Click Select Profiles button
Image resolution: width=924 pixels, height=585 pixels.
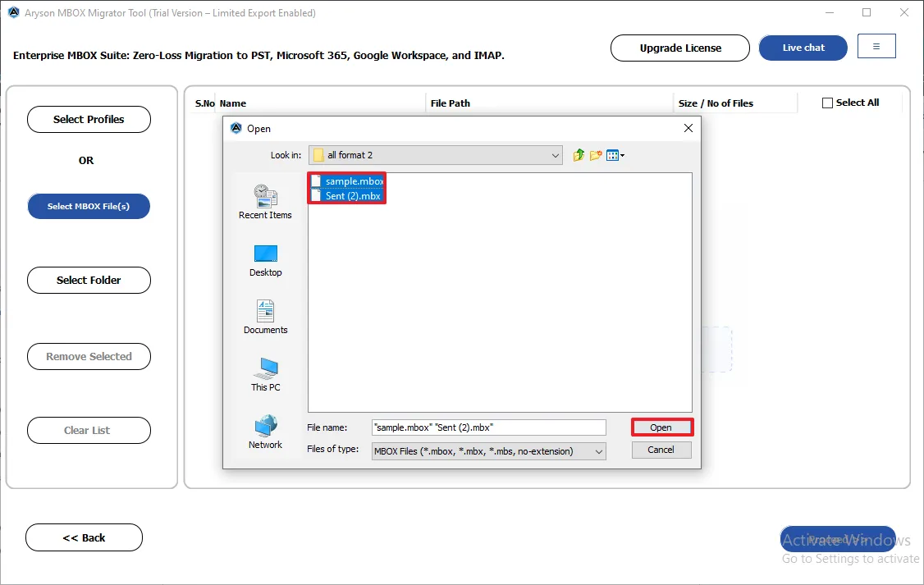click(89, 119)
